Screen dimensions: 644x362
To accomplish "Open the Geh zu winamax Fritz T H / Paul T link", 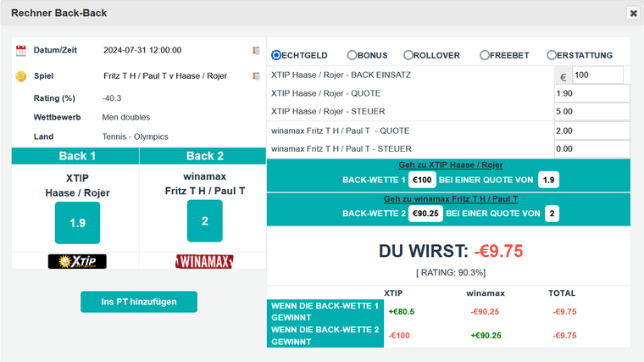I will (451, 199).
